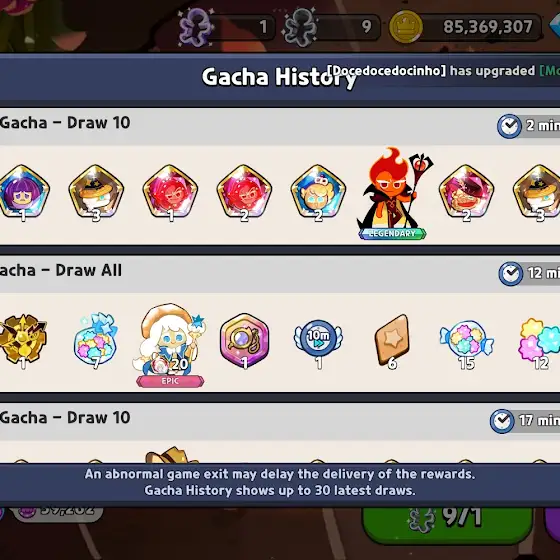560x560 pixels.
Task: Tap the star jelly bag with quantity 7
Action: (x=96, y=339)
